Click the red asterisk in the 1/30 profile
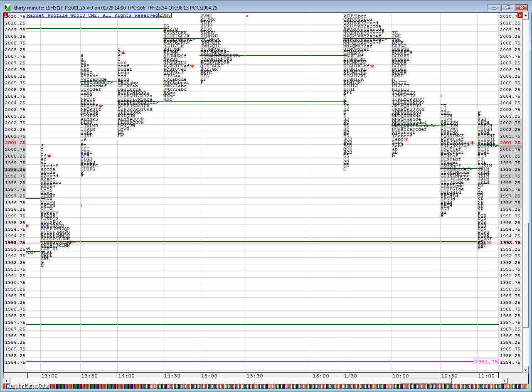The height and width of the screenshot is (392, 532). (x=373, y=67)
